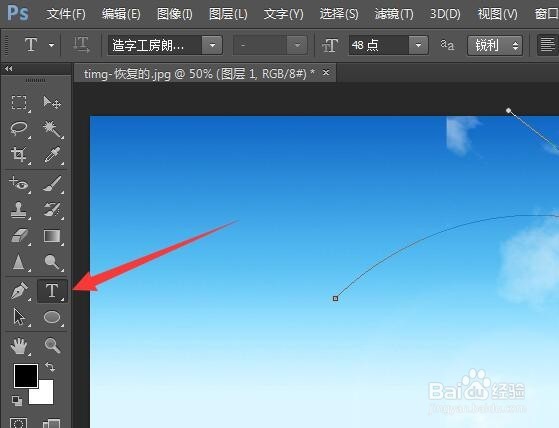This screenshot has height=428, width=559.
Task: Click the Photoshop Ps logo
Action: click(x=18, y=14)
